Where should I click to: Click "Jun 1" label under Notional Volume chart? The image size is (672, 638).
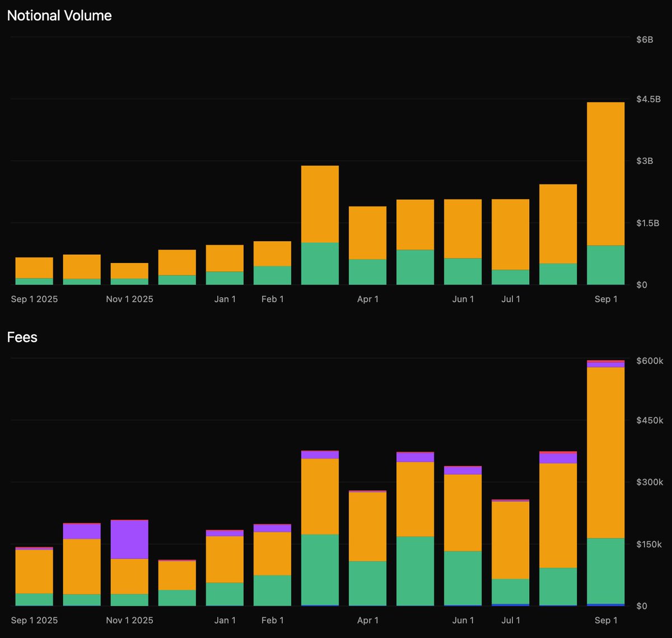click(x=463, y=299)
